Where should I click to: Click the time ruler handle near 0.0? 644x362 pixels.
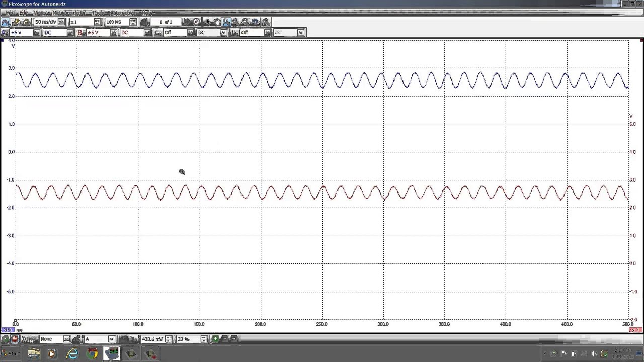(x=16, y=320)
